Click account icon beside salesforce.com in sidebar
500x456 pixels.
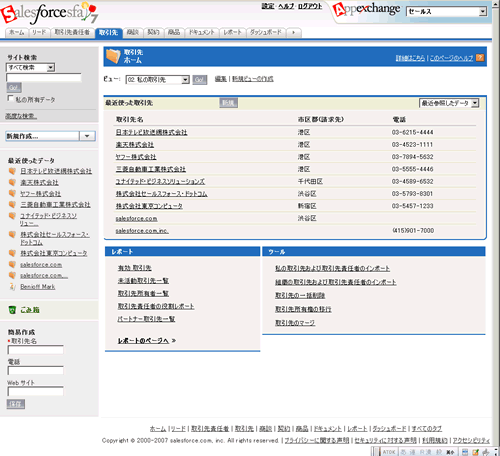12,265
